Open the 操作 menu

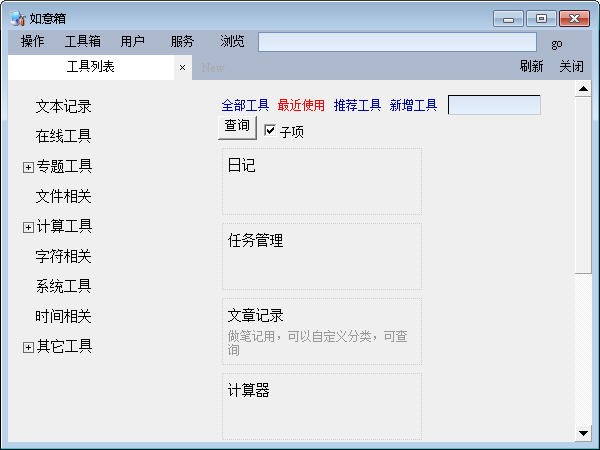click(x=33, y=41)
